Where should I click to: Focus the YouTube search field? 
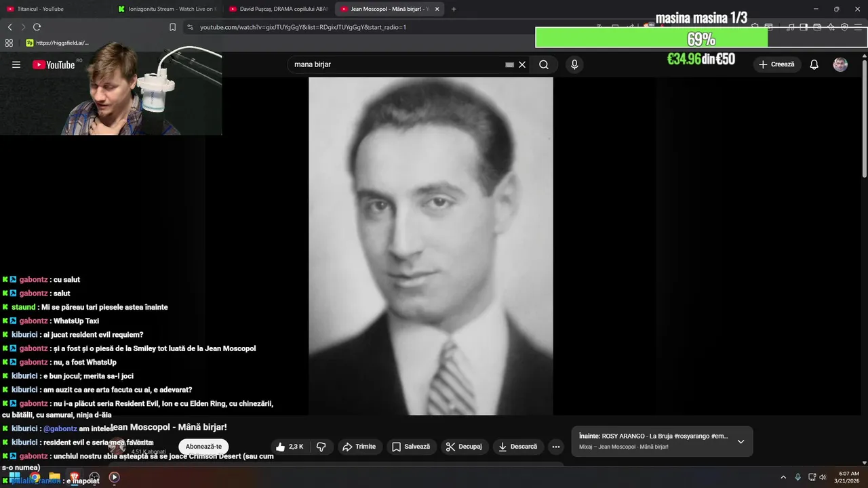(x=397, y=64)
